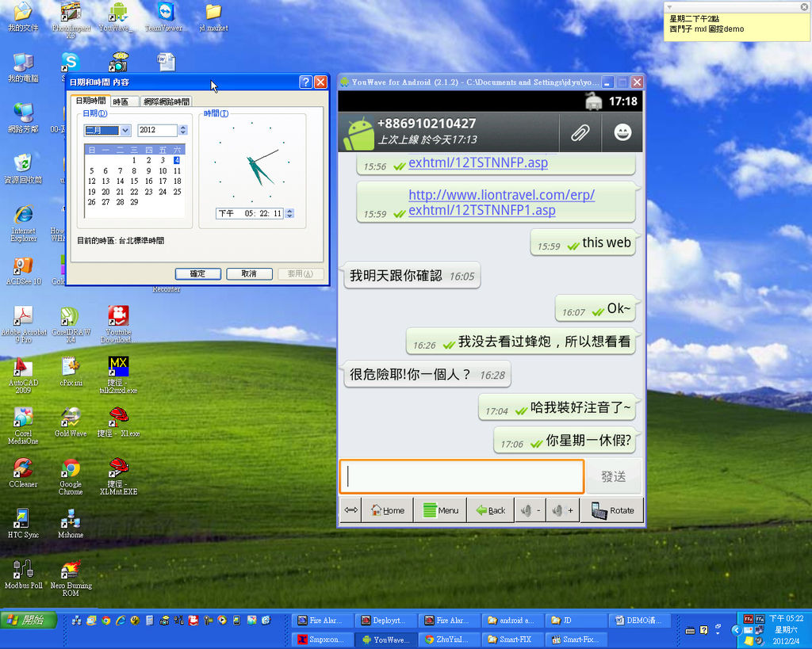Click the time field 下午 05:22:11

pyautogui.click(x=250, y=213)
